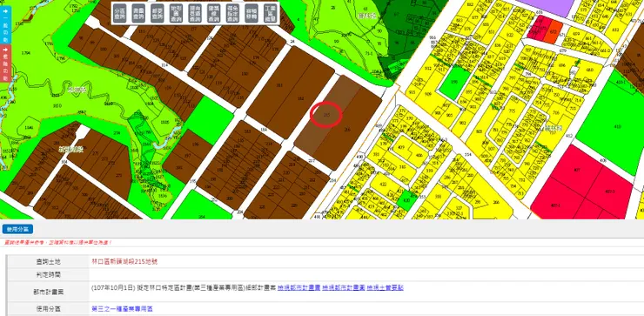Image resolution: width=644 pixels, height=316 pixels.
Task: Open the 都更查詢 toolbar tool
Action: (x=157, y=14)
